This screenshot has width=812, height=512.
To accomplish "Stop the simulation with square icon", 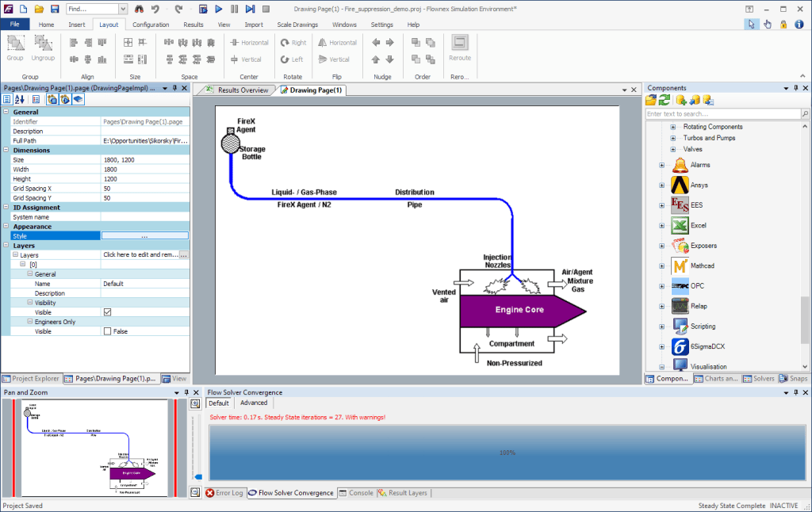I will (x=266, y=9).
